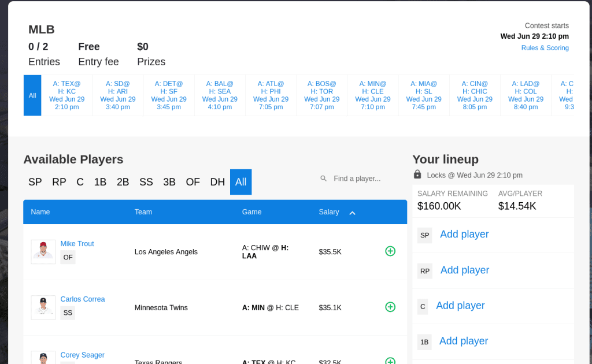Viewport: 592px width, 364px height.
Task: Filter games by LAD @ COL matchup
Action: click(526, 95)
